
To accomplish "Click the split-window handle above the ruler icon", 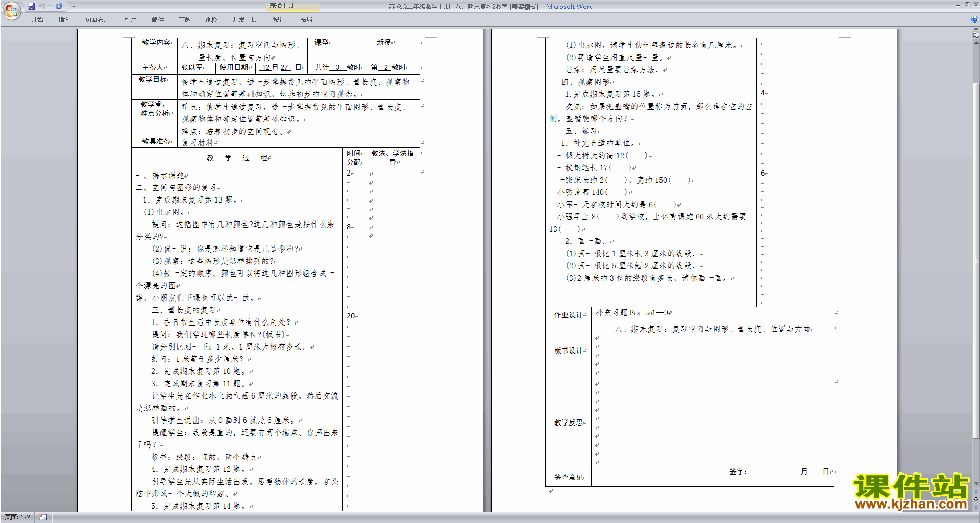I will click(976, 30).
